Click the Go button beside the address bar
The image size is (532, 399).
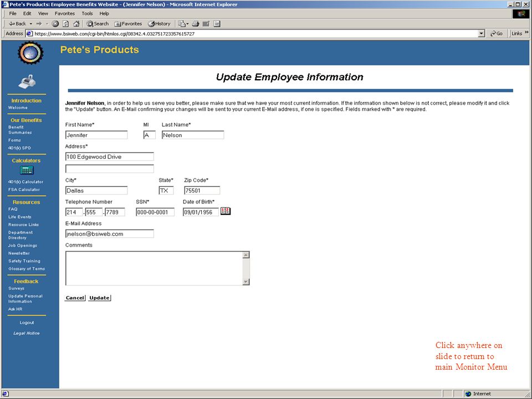point(497,33)
